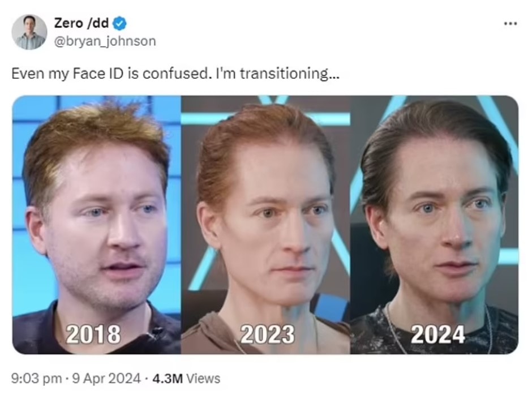This screenshot has width=532, height=395.
Task: Click the word transitioning in the tweet
Action: [x=284, y=74]
